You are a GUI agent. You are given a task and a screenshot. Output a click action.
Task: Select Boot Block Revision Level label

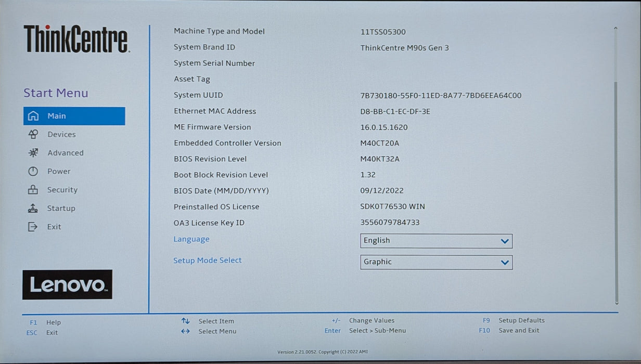click(221, 175)
